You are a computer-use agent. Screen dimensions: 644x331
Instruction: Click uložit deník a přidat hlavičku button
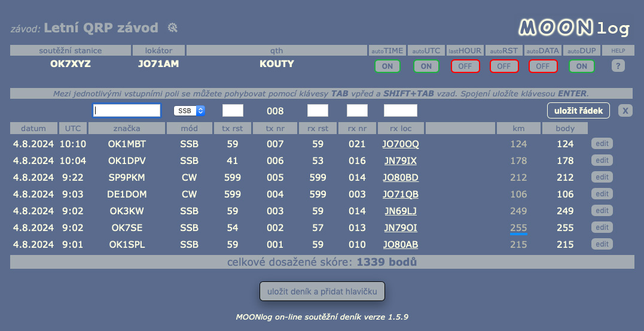[322, 291]
